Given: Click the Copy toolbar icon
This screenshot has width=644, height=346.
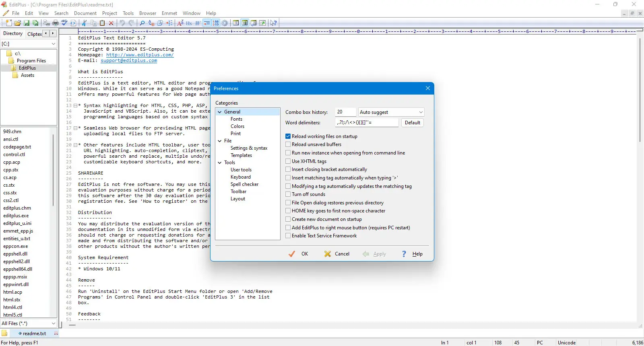Looking at the screenshot, I should [x=93, y=23].
